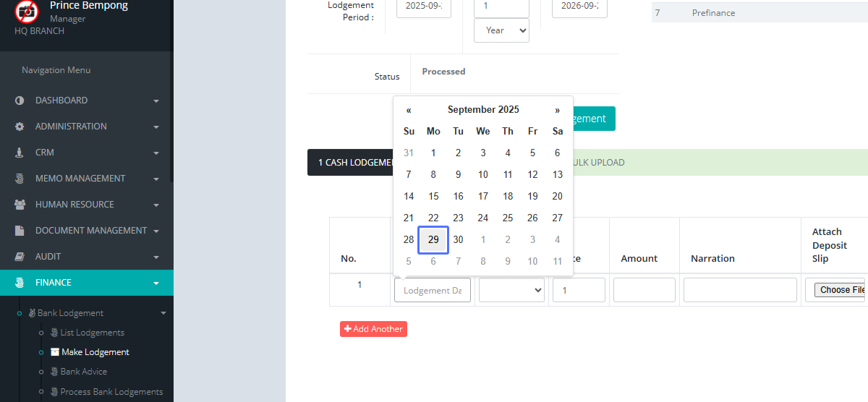Open List Lodgements menu item

pos(92,333)
